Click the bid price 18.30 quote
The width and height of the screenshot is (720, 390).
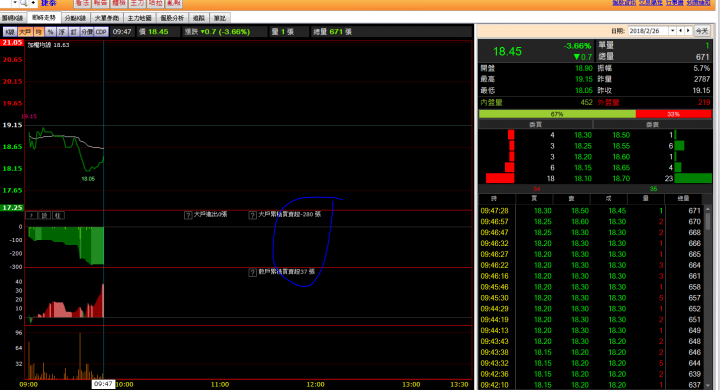[583, 135]
